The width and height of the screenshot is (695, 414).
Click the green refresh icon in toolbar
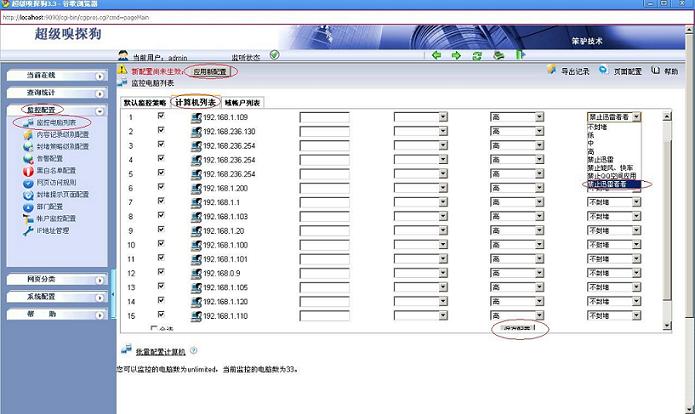(479, 55)
